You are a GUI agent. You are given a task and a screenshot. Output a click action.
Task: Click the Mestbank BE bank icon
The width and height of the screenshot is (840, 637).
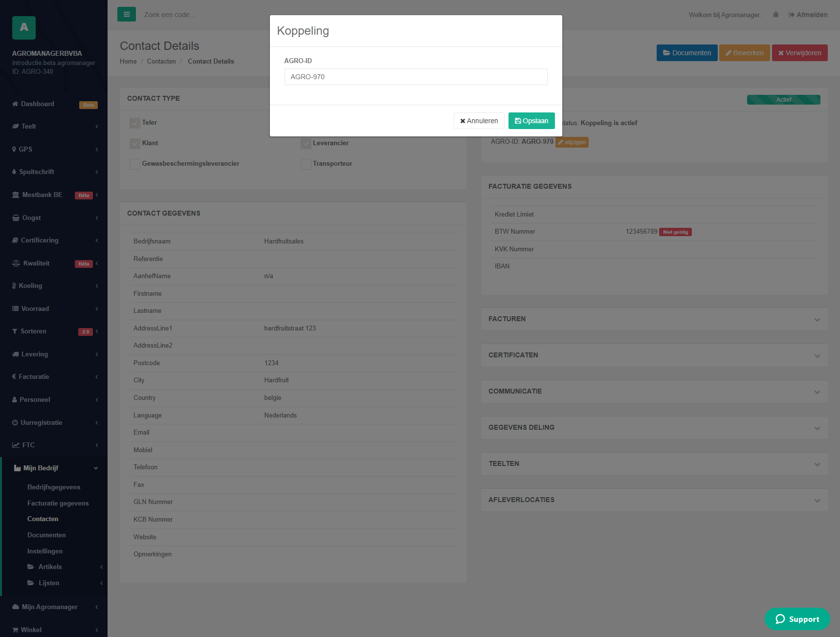tap(16, 195)
